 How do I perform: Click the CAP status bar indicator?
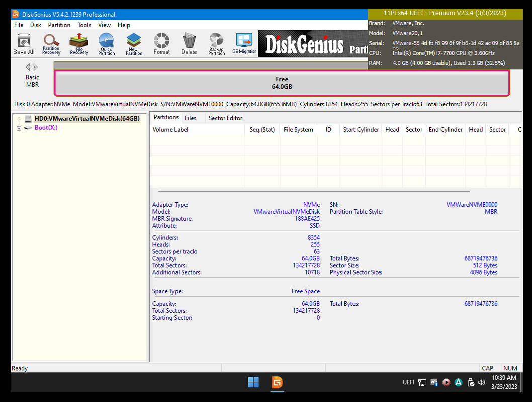click(x=488, y=368)
